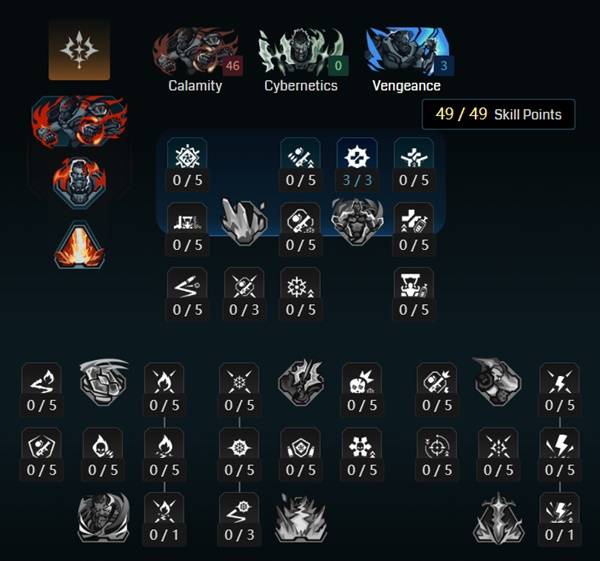Viewport: 600px width, 561px height.
Task: Click the targeting reticle 0/5 skill node
Action: point(437,454)
